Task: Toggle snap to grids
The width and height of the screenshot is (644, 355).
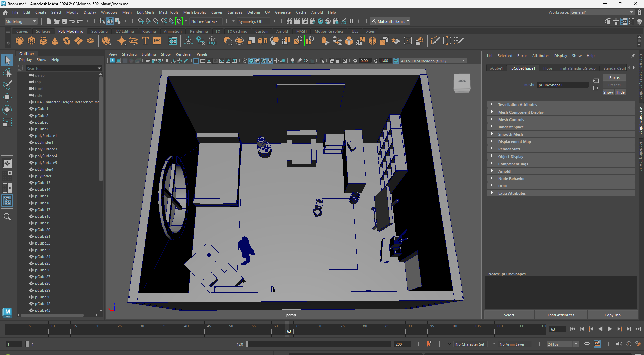Action: pyautogui.click(x=140, y=21)
